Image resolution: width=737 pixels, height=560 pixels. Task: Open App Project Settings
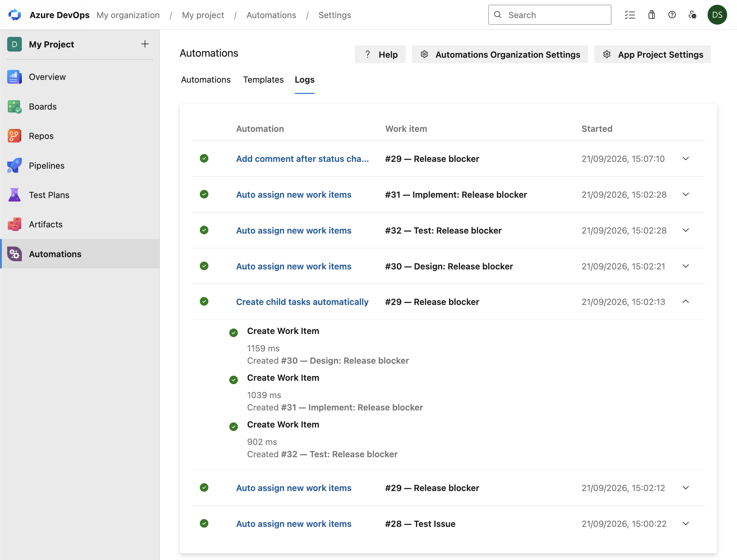pyautogui.click(x=652, y=54)
